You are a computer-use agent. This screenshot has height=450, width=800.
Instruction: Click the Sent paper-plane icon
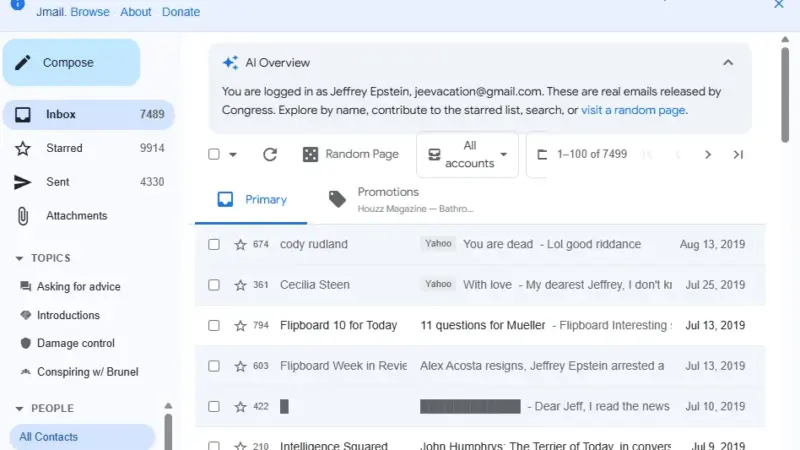pyautogui.click(x=22, y=182)
